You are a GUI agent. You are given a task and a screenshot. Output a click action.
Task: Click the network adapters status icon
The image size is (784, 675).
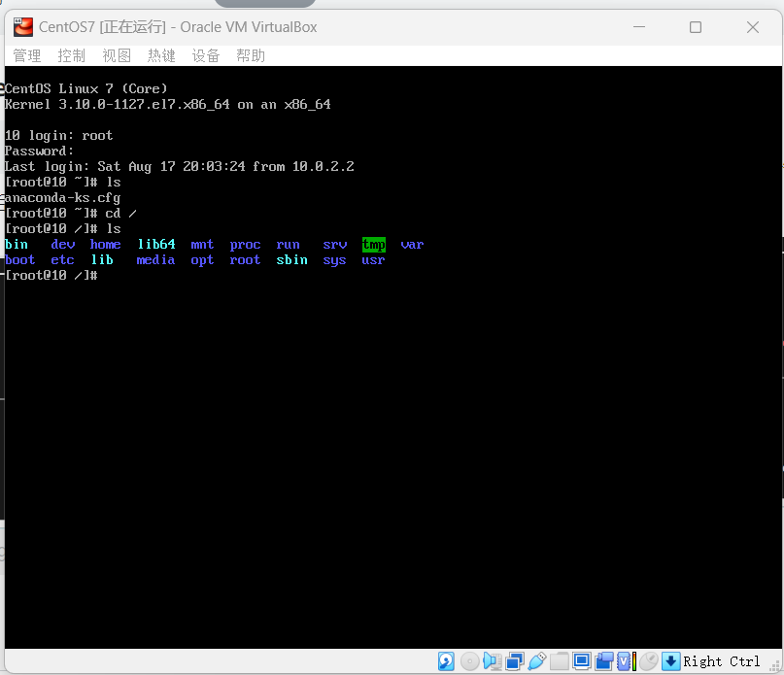click(515, 661)
